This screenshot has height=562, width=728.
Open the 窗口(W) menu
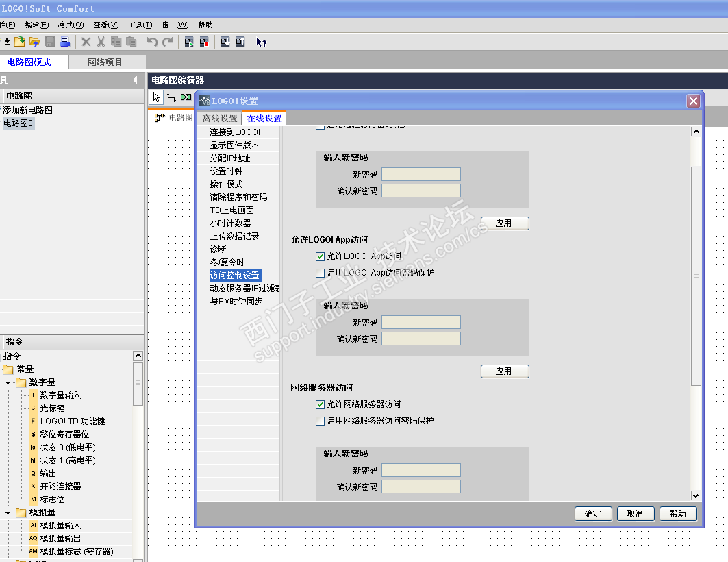[x=175, y=25]
